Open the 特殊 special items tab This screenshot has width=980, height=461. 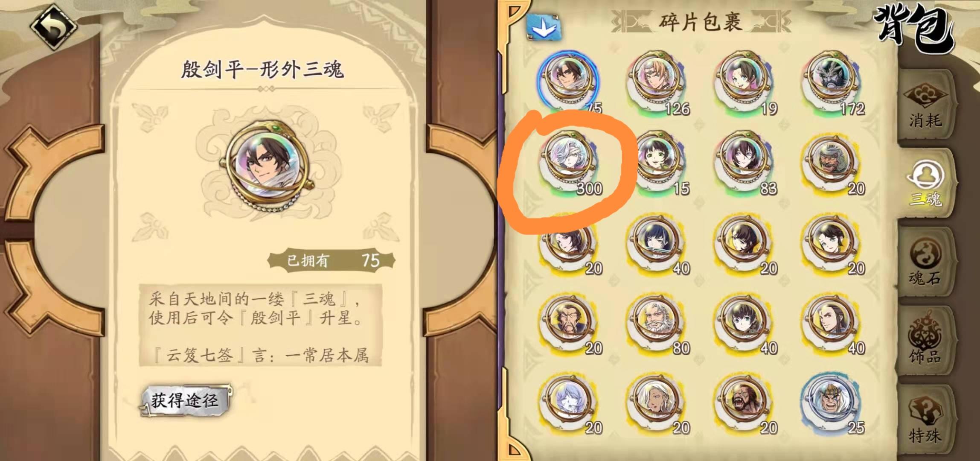(x=925, y=421)
